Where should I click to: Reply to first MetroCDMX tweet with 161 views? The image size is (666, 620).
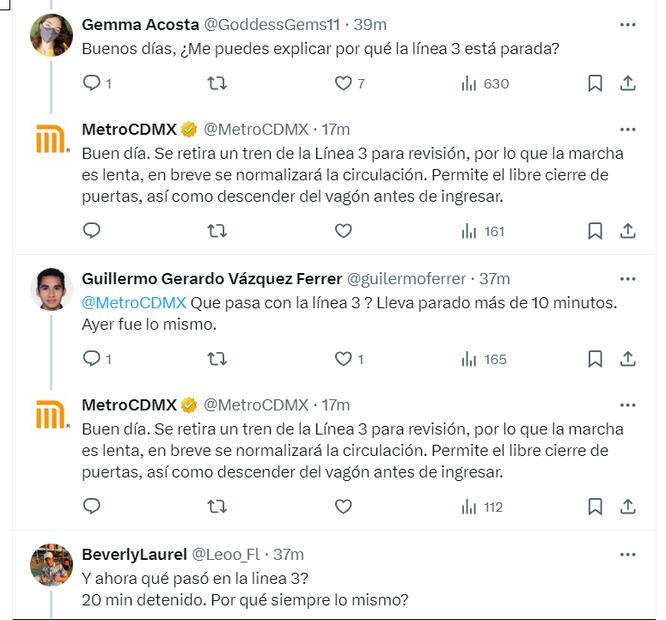click(92, 231)
